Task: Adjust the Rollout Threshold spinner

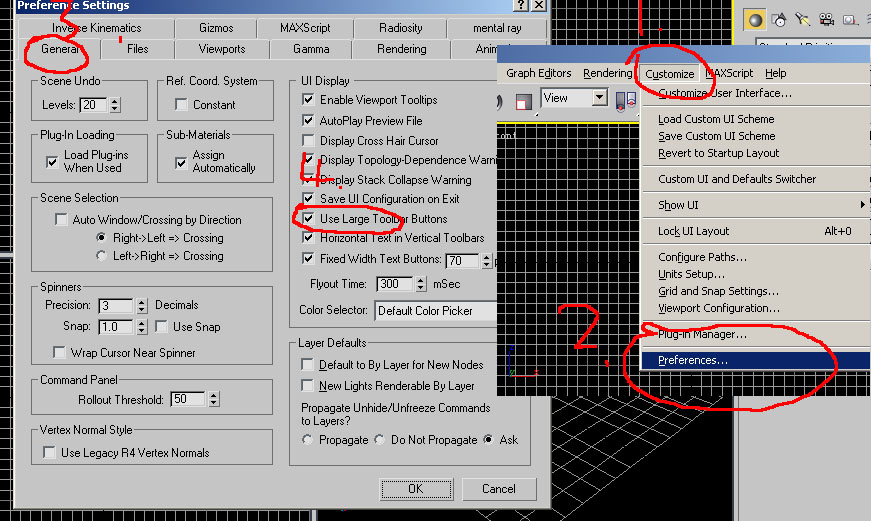Action: click(x=214, y=399)
